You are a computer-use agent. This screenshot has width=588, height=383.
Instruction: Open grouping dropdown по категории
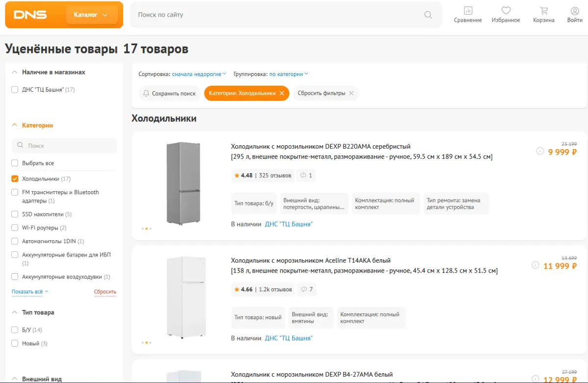[289, 74]
